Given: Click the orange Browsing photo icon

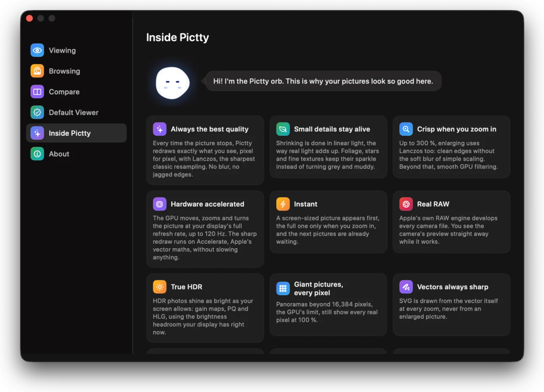Looking at the screenshot, I should (37, 71).
